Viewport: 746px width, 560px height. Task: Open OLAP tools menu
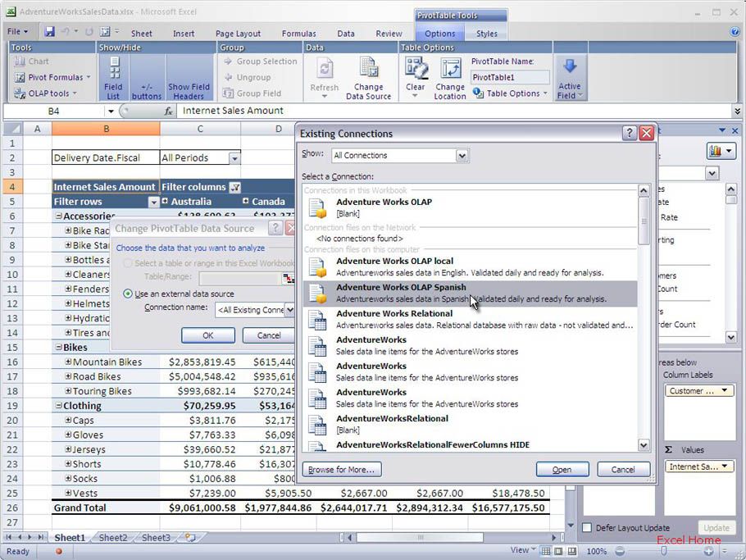tap(45, 93)
